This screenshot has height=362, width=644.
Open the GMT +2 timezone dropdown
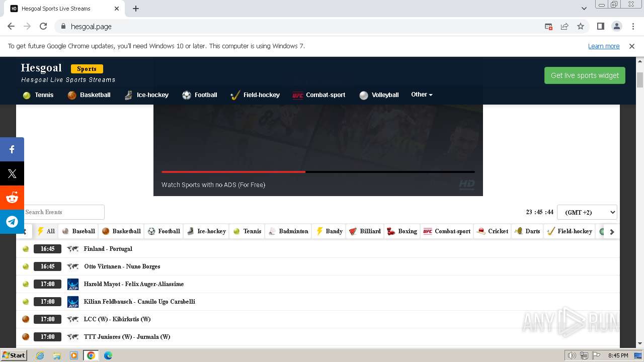[x=587, y=212]
